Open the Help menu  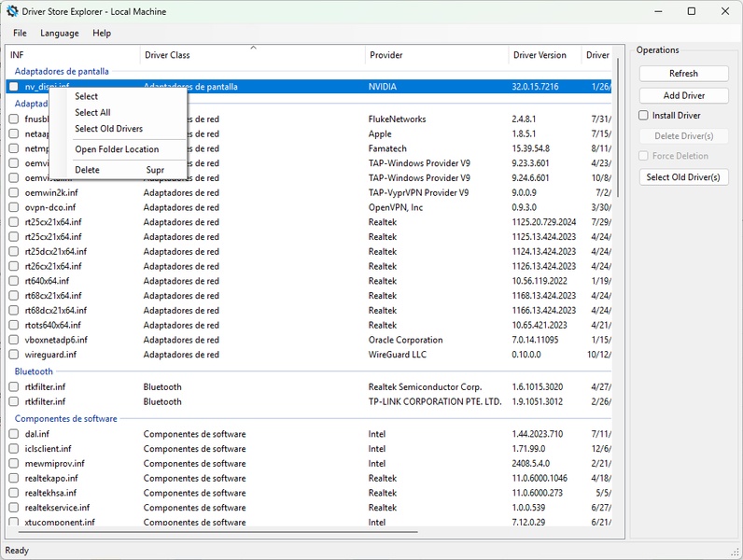coord(102,33)
